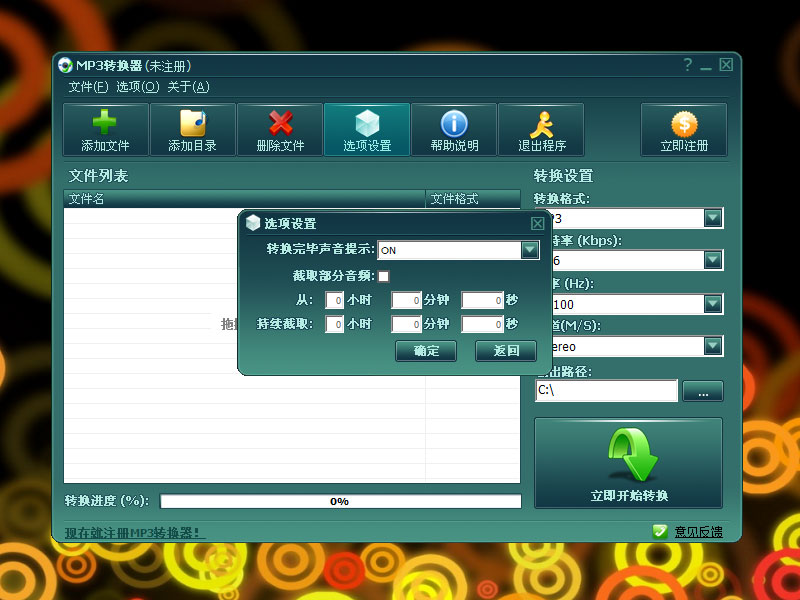The image size is (800, 600).
Task: Click the 添加文件 green plus icon
Action: click(105, 122)
